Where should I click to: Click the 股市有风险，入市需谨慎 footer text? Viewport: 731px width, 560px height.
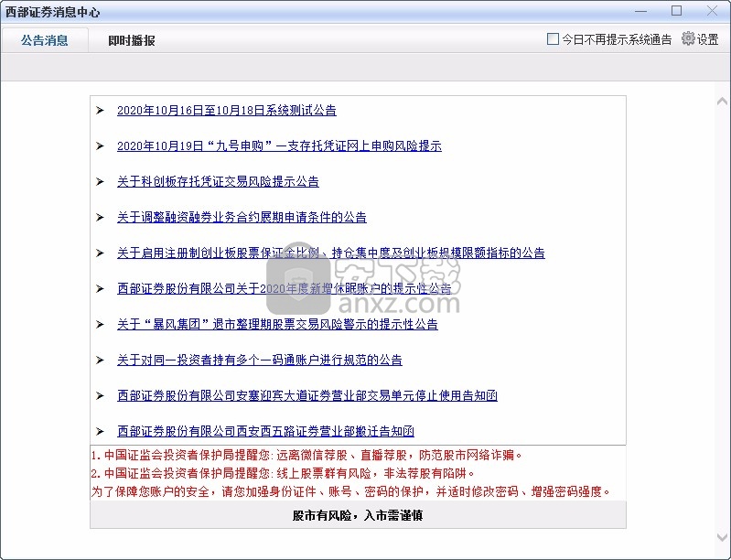click(358, 516)
